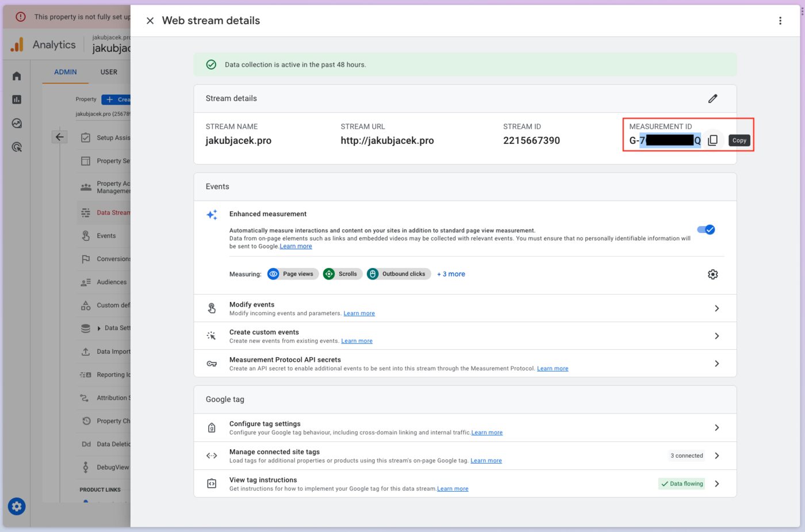Click the Learn more link under Enhanced measurement
Screen dimensions: 805x532
[x=296, y=246]
